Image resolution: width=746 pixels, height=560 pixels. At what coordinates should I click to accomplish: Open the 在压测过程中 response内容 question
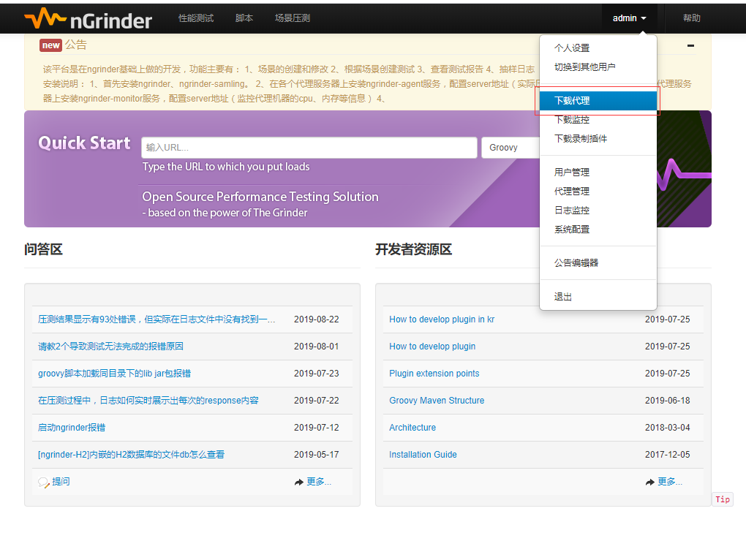[148, 401]
